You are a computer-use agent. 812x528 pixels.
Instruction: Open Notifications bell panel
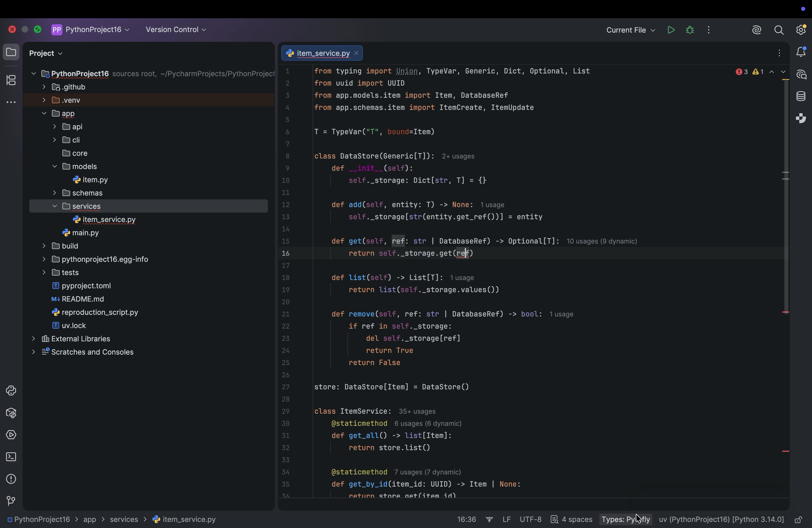[801, 52]
